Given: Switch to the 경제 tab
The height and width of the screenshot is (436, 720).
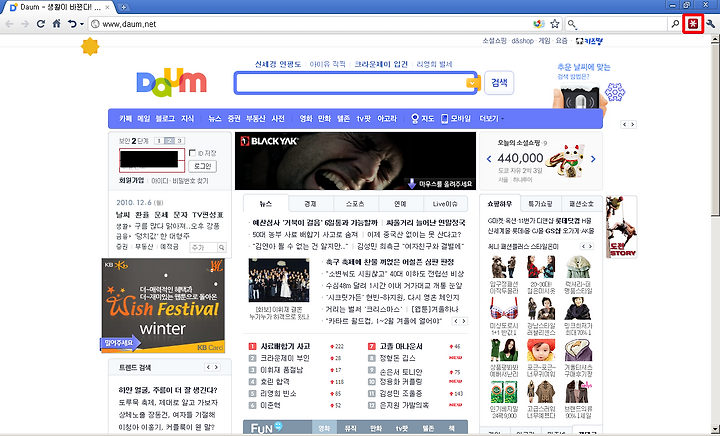Looking at the screenshot, I should tap(310, 204).
